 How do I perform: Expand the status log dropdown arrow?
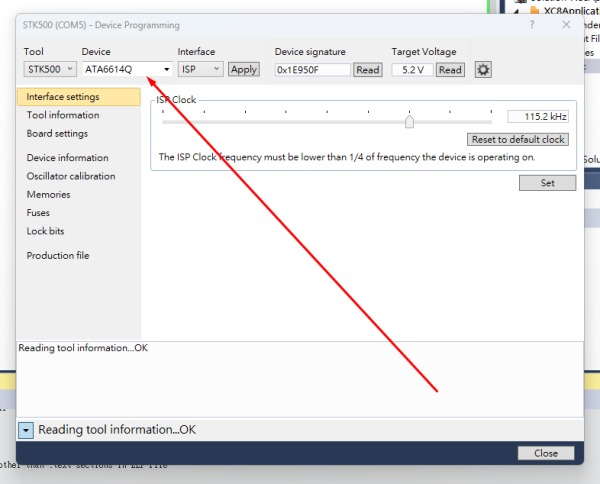(x=26, y=430)
